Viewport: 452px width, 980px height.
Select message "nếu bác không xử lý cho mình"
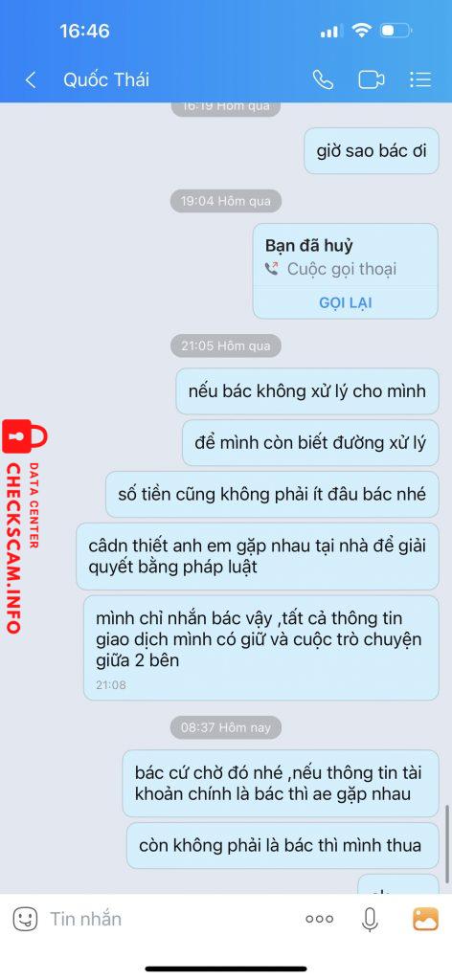pos(307,391)
